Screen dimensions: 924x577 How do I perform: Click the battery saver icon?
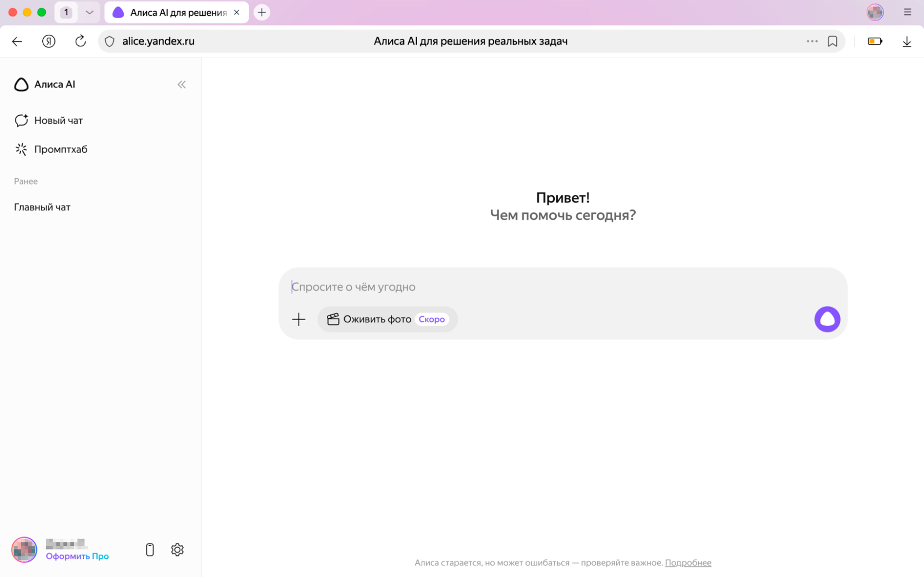click(874, 41)
